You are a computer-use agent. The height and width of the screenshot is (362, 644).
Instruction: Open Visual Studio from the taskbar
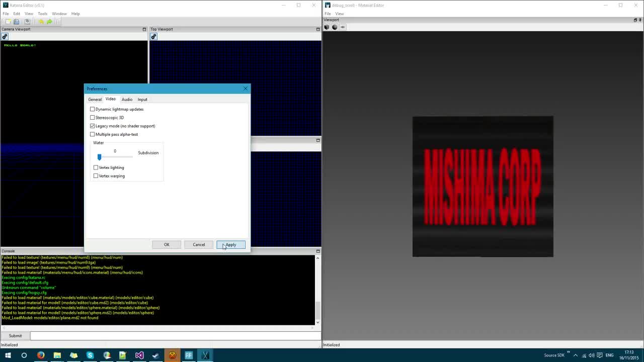point(139,355)
